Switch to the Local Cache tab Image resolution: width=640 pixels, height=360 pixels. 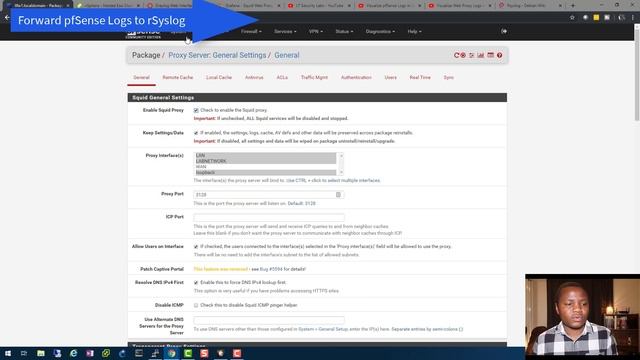pos(219,77)
